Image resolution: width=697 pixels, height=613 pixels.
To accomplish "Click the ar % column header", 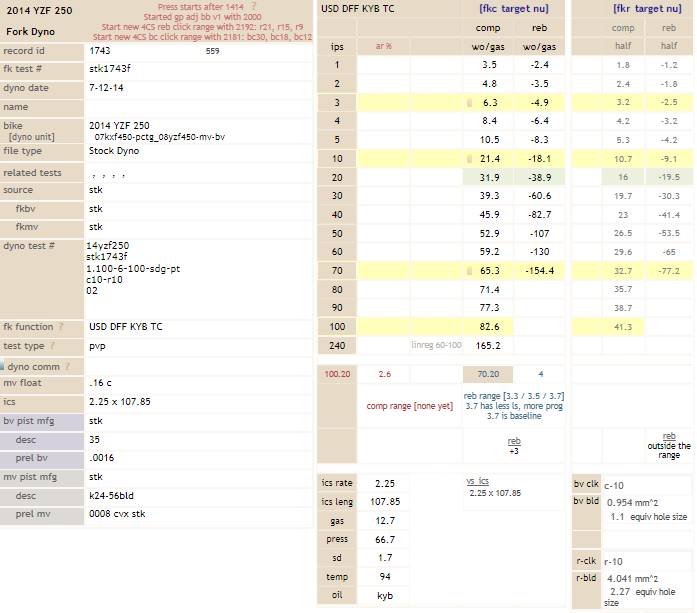I will tap(383, 46).
